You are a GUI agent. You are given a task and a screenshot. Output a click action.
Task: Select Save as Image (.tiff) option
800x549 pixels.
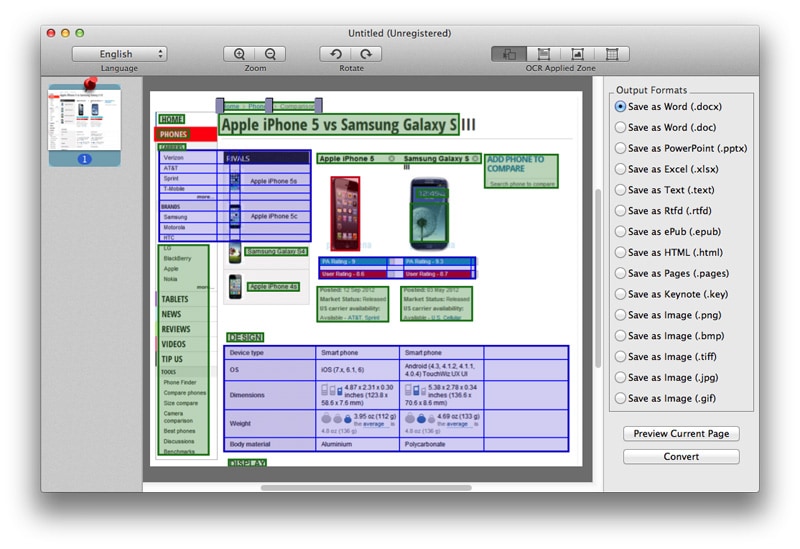pos(666,357)
